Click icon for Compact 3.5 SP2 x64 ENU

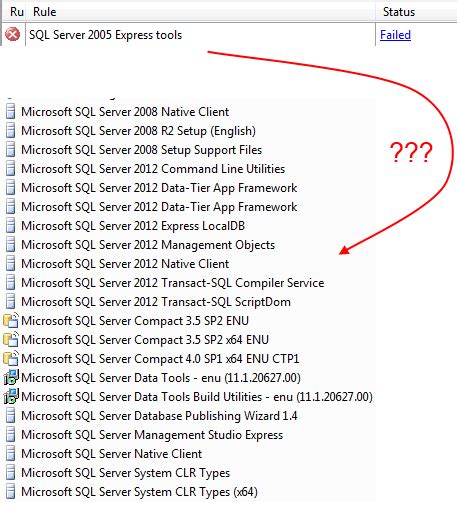click(11, 339)
